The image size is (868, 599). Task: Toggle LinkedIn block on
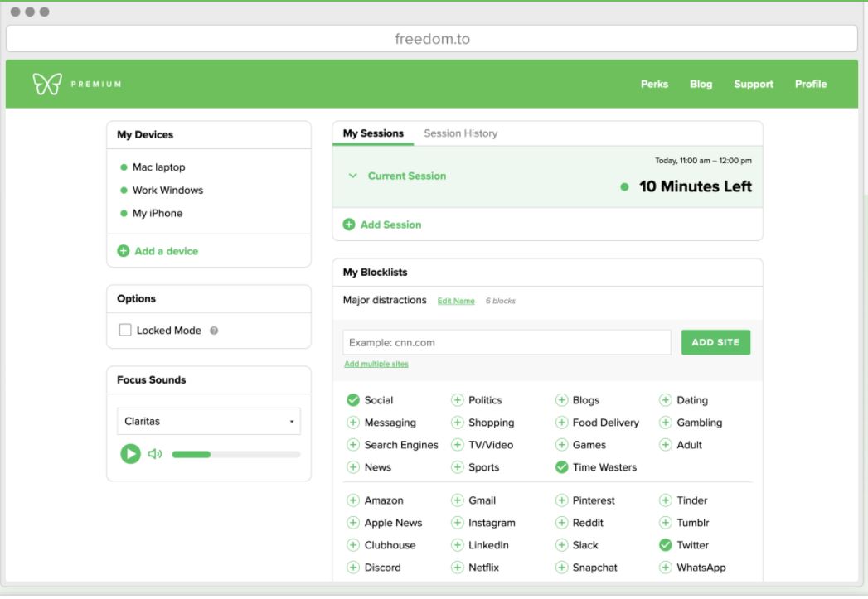pos(458,545)
